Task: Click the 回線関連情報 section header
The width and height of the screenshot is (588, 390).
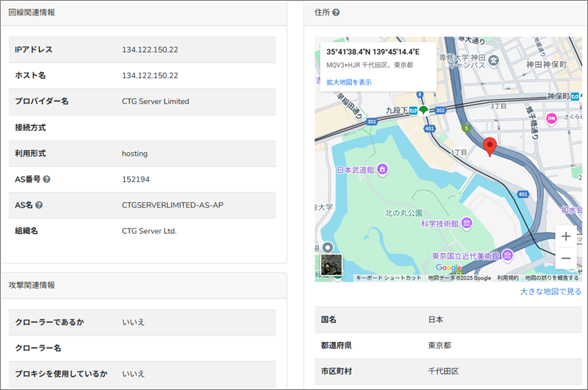Action: (x=32, y=13)
